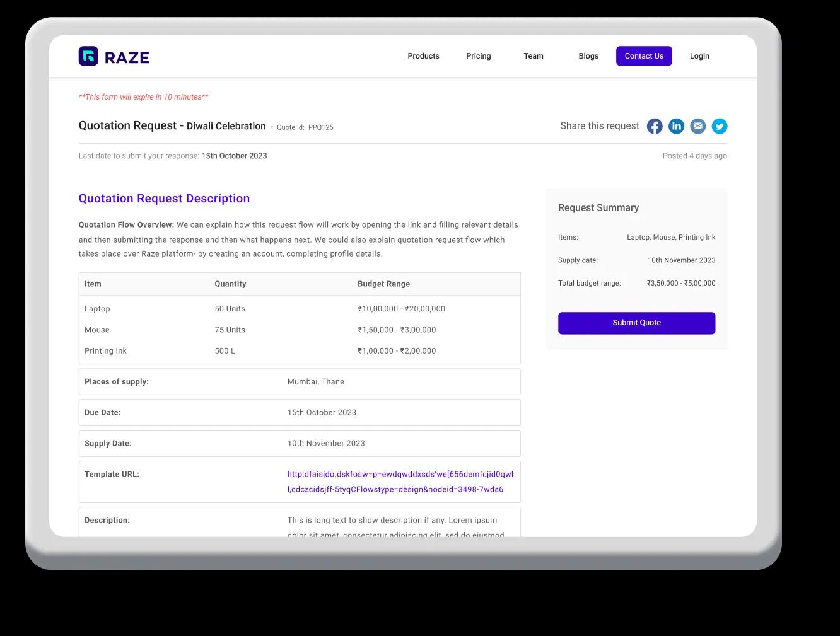The height and width of the screenshot is (636, 840).
Task: Click the Diwali Celebration title text
Action: (226, 126)
